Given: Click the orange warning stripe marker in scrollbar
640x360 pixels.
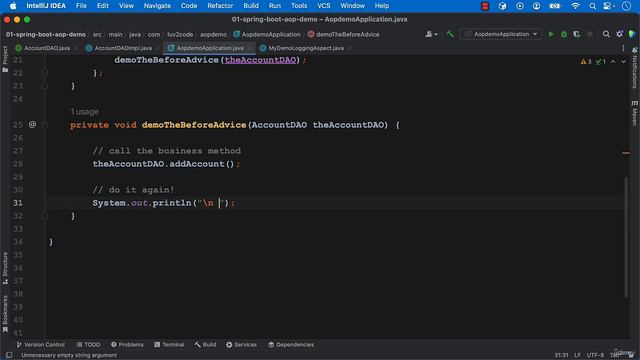Looking at the screenshot, I should pyautogui.click(x=626, y=153).
